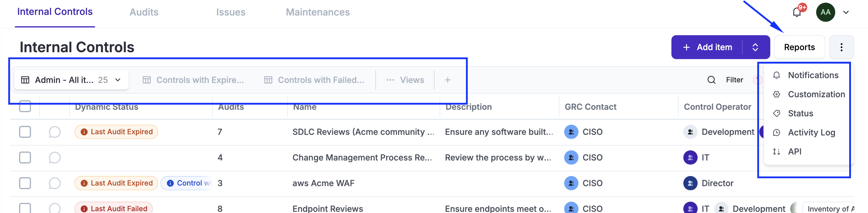The image size is (868, 213).
Task: Select Customization in the dropdown menu
Action: point(816,95)
